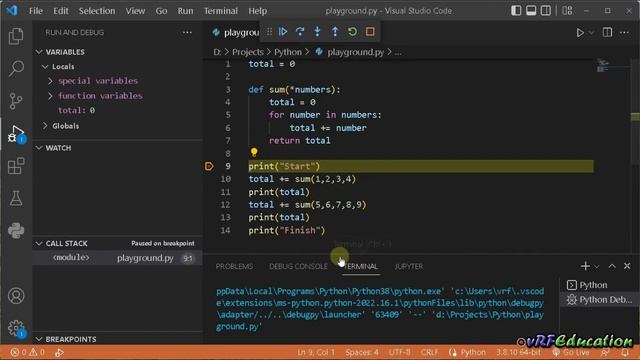Stop the debug session
This screenshot has width=640, height=360.
pyautogui.click(x=370, y=31)
